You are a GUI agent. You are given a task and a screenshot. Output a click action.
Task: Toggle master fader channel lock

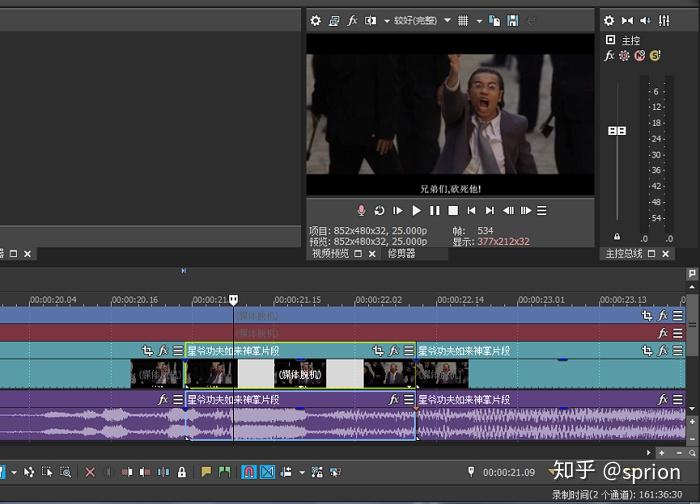[617, 237]
